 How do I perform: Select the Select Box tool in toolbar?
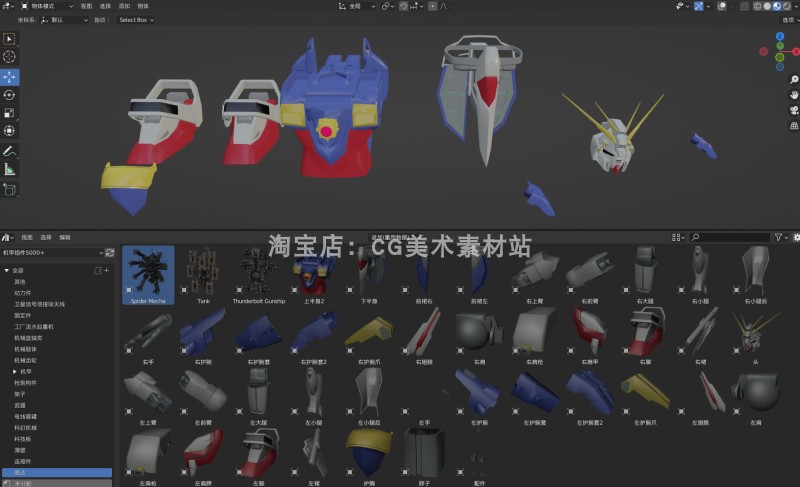pyautogui.click(x=9, y=39)
